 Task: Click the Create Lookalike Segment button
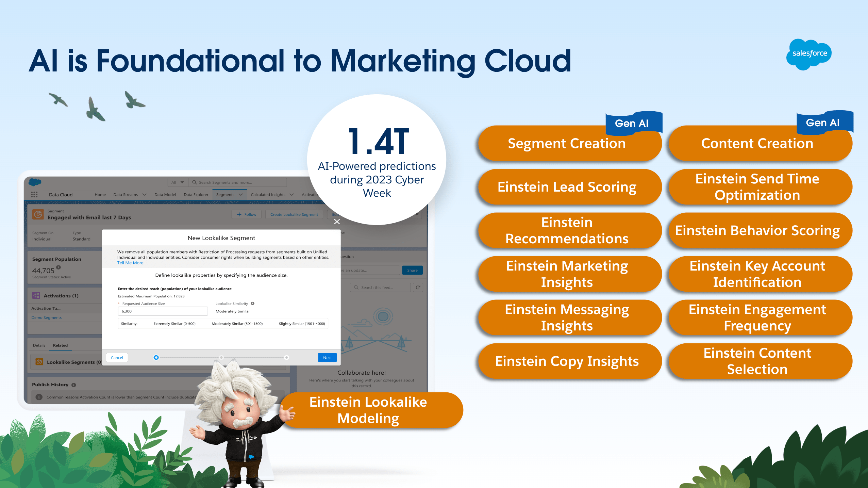(294, 215)
